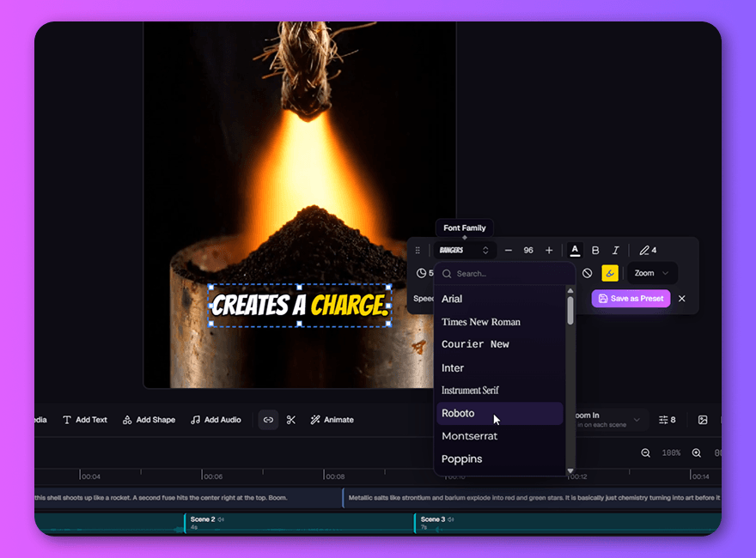Choose Instrument Serif font

pyautogui.click(x=499, y=391)
